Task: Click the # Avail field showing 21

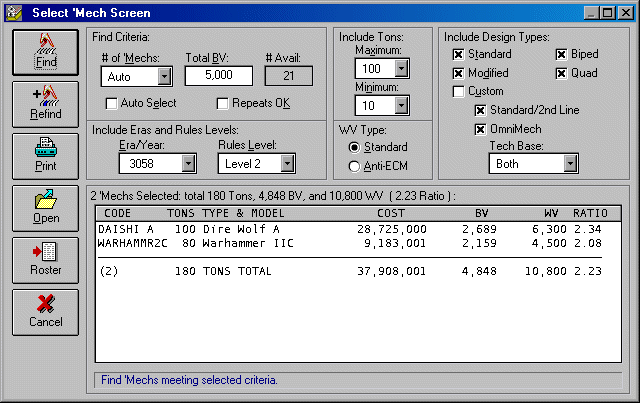Action: click(289, 76)
